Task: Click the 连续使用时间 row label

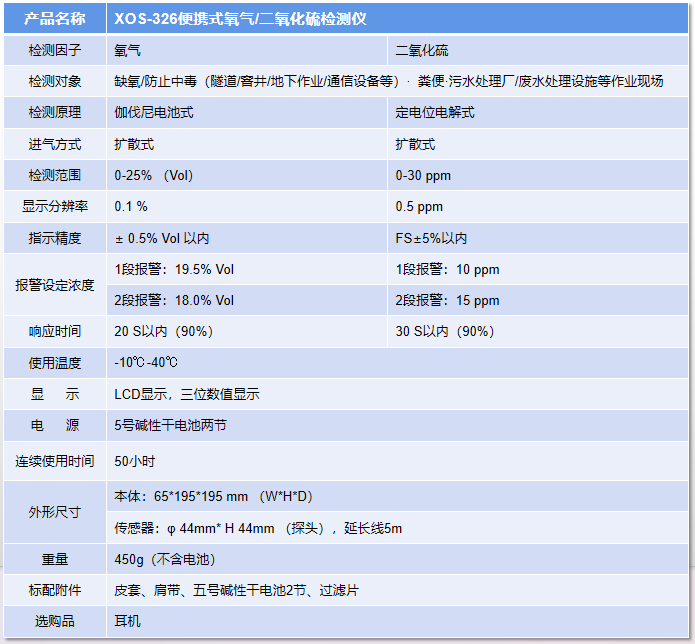Action: (x=55, y=461)
